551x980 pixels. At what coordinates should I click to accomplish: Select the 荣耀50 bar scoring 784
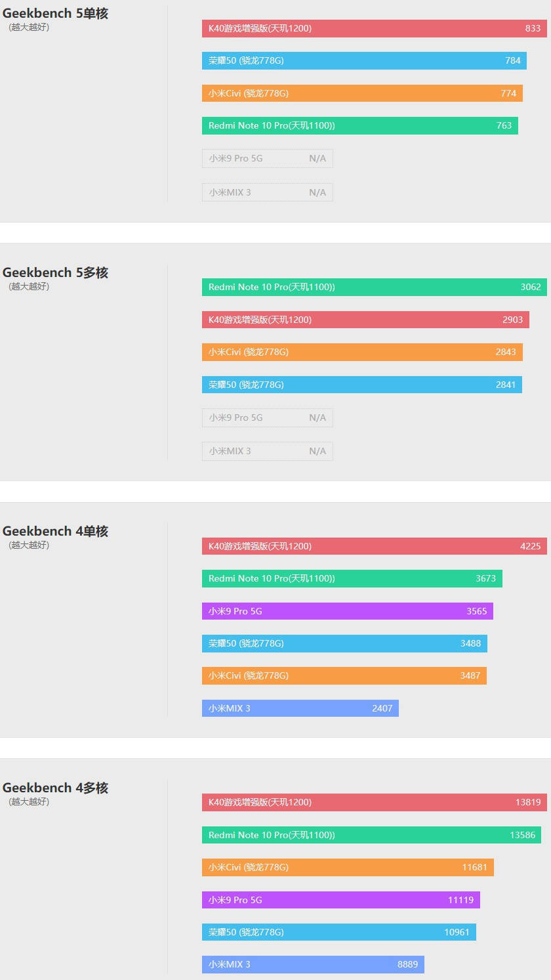364,60
